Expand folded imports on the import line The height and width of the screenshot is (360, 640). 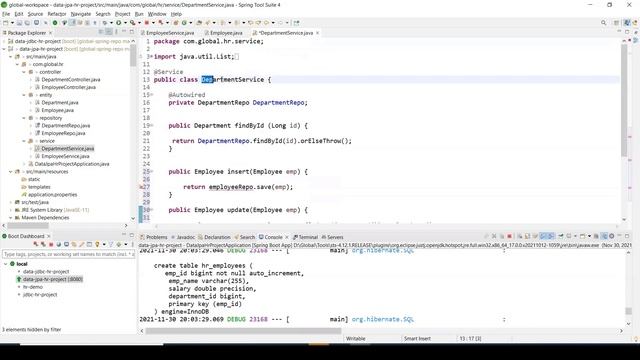point(151,57)
